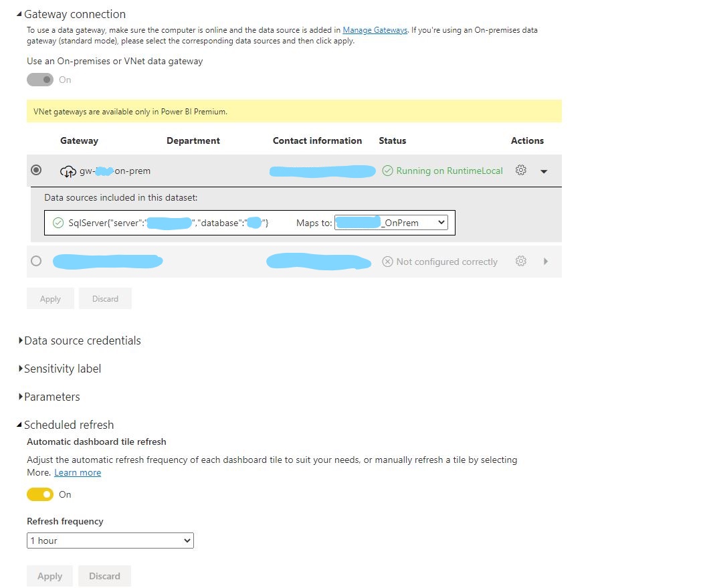Click the X icon next to Not configured correctly
The height and width of the screenshot is (588, 705).
[387, 262]
